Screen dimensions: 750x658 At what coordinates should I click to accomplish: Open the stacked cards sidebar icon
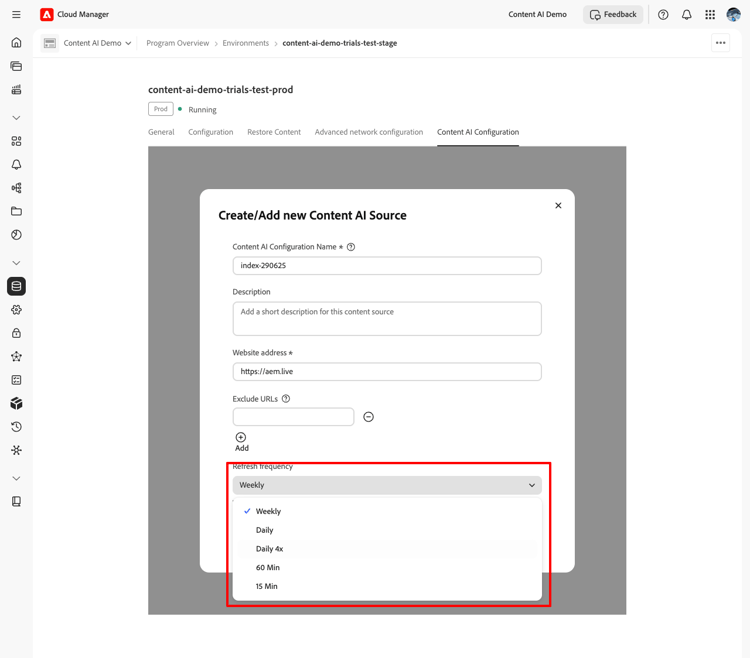click(16, 66)
